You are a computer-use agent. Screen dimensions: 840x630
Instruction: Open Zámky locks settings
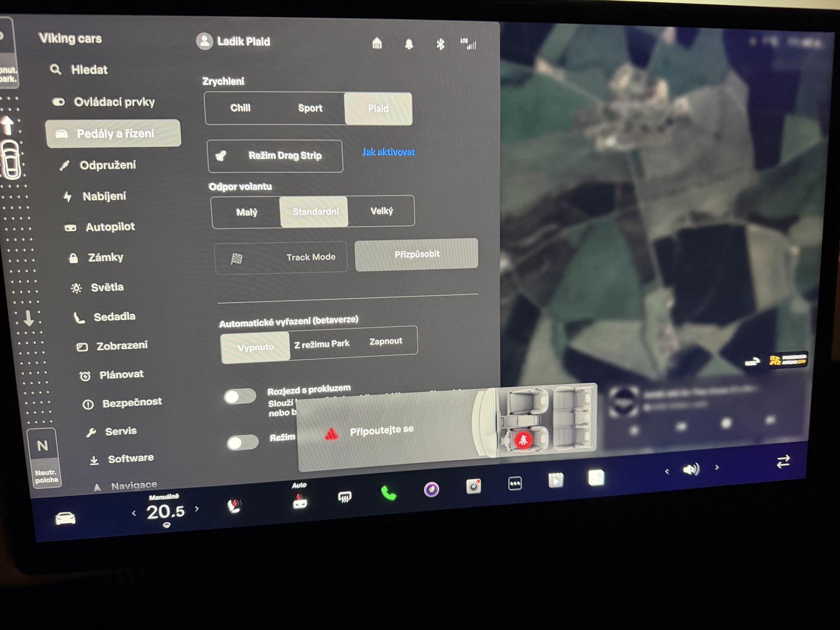tap(96, 258)
